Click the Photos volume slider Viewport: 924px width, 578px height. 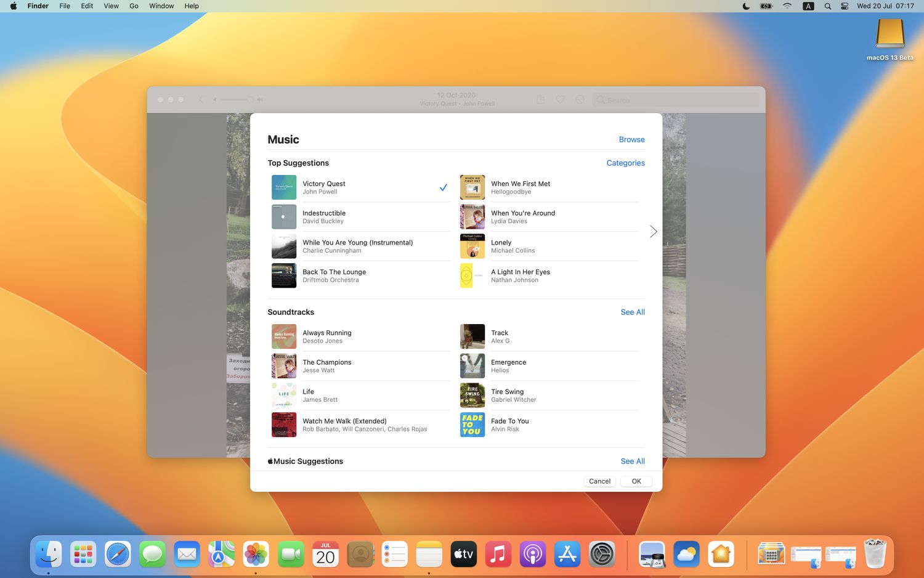click(237, 99)
